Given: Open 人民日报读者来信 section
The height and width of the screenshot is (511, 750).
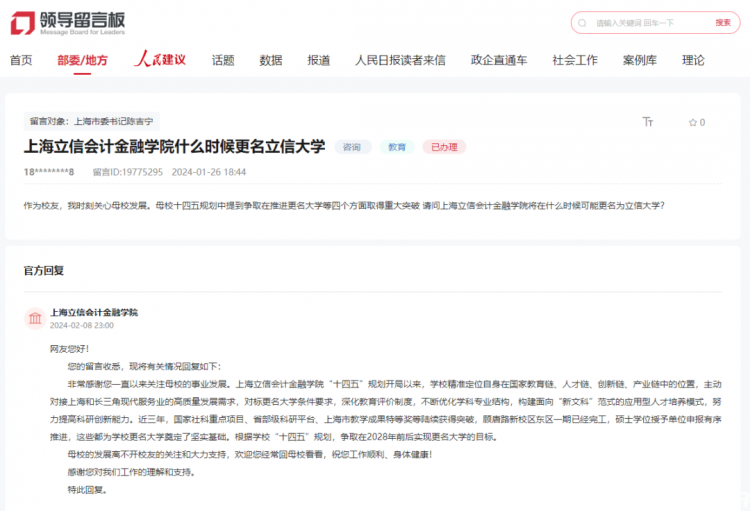Looking at the screenshot, I should click(400, 60).
